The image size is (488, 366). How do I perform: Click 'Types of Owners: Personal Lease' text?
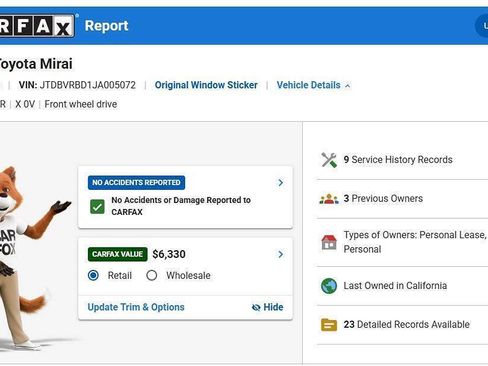pos(415,235)
